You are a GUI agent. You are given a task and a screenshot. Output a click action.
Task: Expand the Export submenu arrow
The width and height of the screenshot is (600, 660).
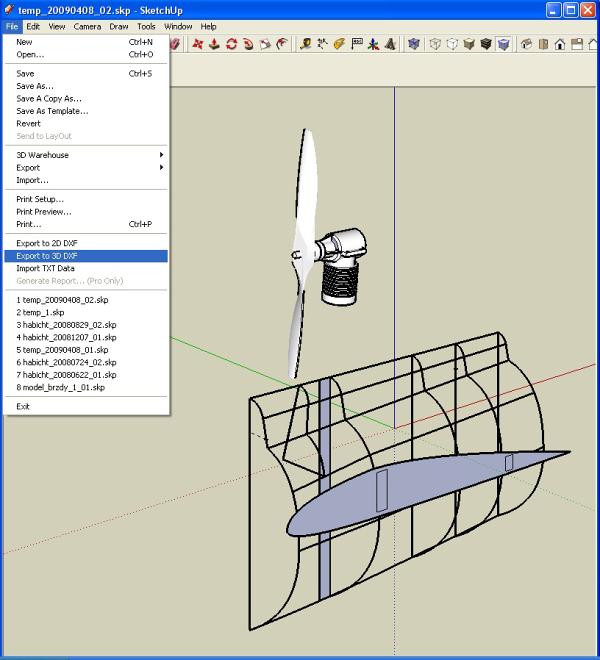pyautogui.click(x=161, y=168)
